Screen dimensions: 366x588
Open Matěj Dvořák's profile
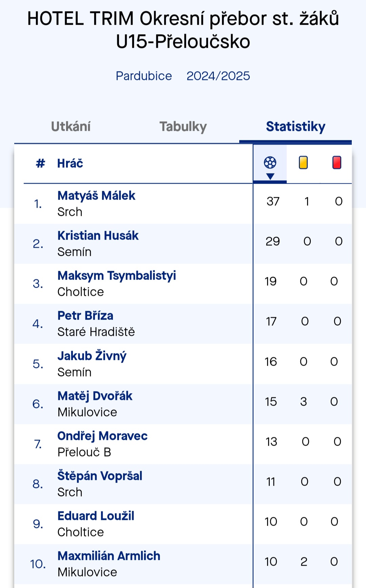coord(95,396)
